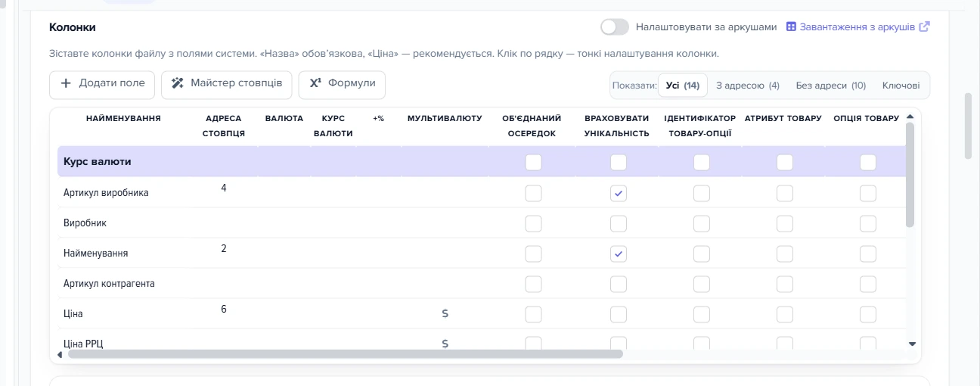The width and height of the screenshot is (980, 386).
Task: Click the Курс валюти group row
Action: [x=482, y=162]
